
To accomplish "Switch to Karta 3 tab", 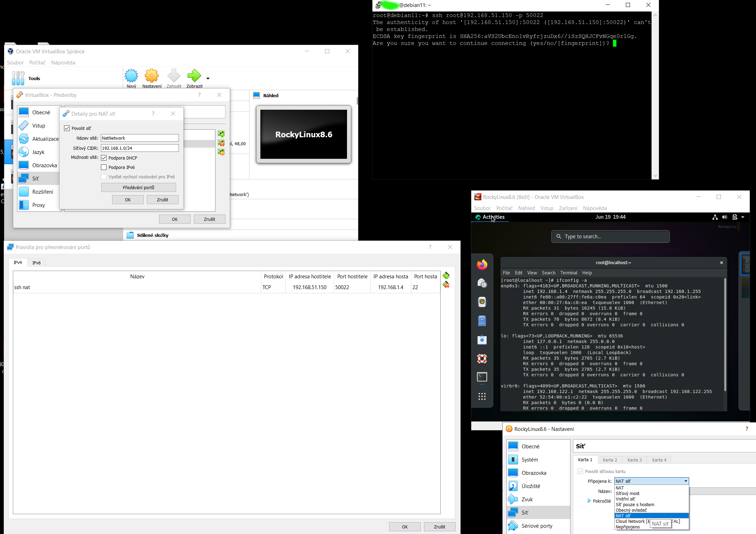I will (x=635, y=460).
